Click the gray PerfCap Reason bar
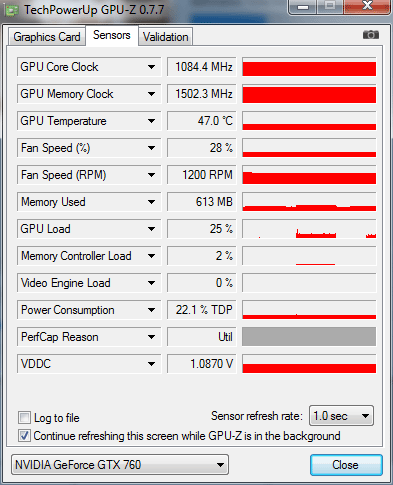 309,337
